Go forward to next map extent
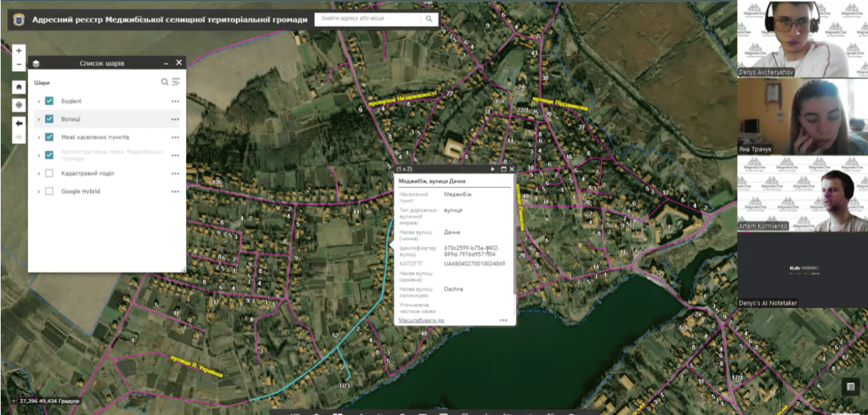This screenshot has height=415, width=868. [x=19, y=137]
